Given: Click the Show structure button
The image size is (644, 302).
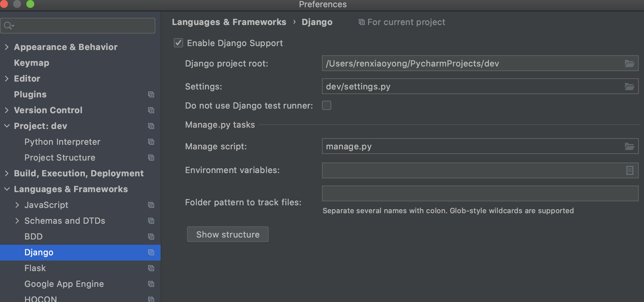Looking at the screenshot, I should pos(228,235).
